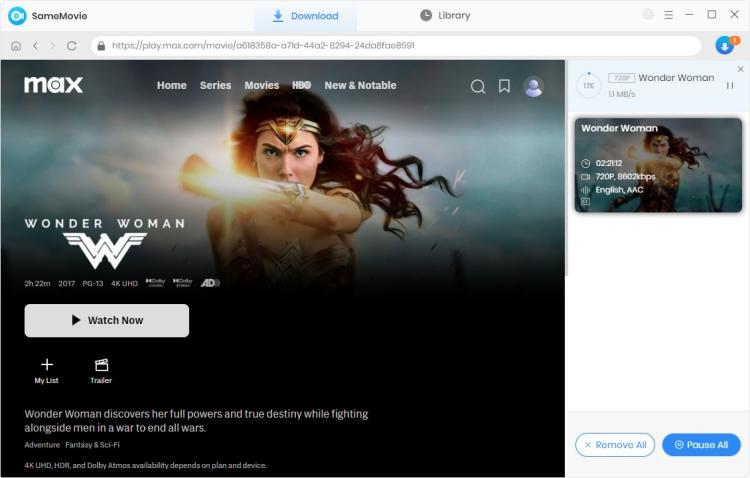Focus the URL address field
Viewport: 750px width, 478px height.
click(x=396, y=46)
